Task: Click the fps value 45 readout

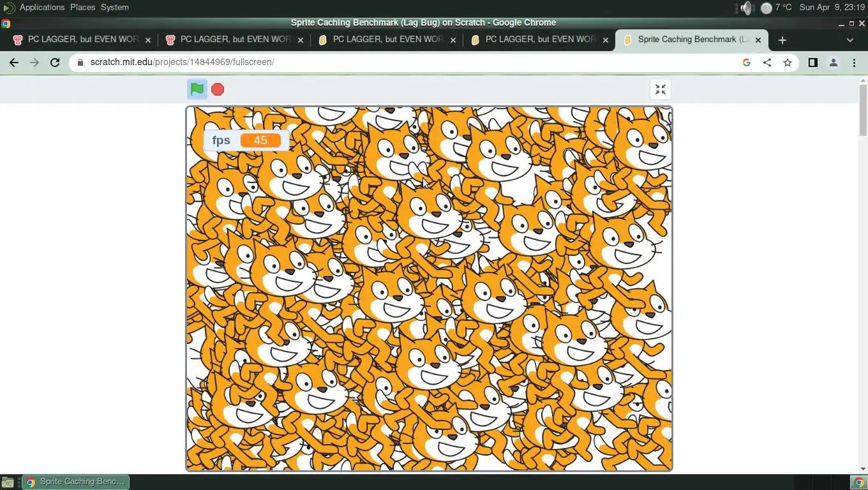Action: tap(260, 140)
